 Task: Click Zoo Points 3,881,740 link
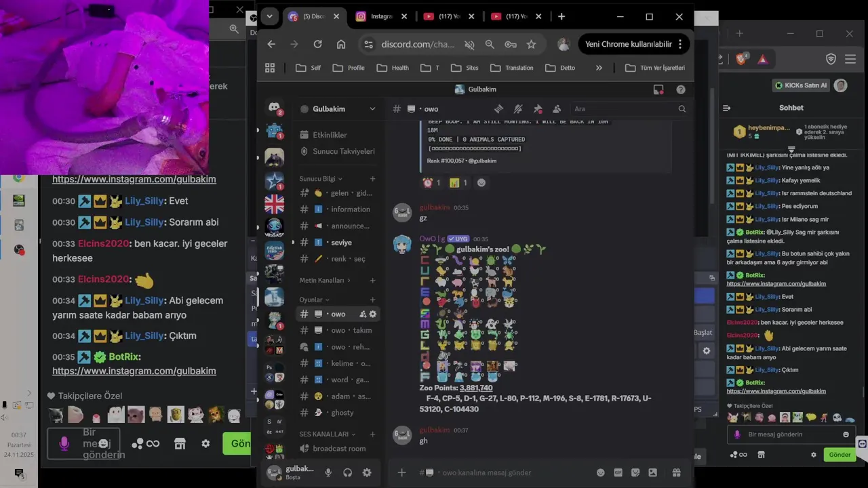[x=476, y=388]
